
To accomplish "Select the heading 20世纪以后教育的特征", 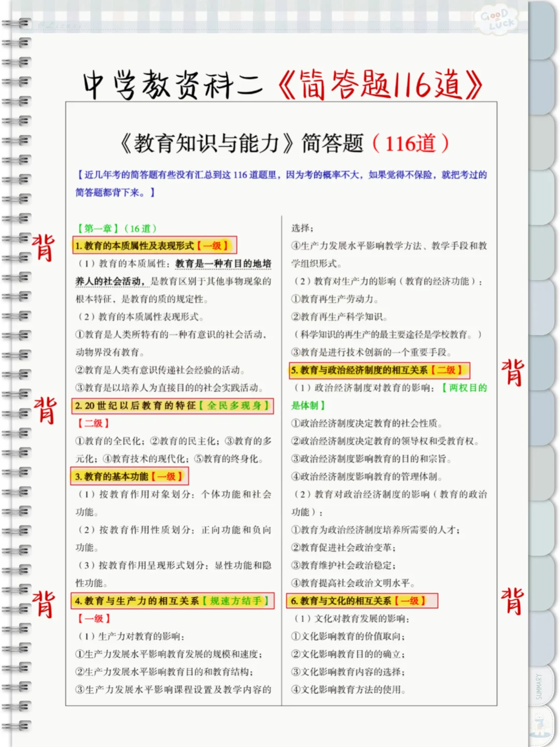I will point(135,406).
